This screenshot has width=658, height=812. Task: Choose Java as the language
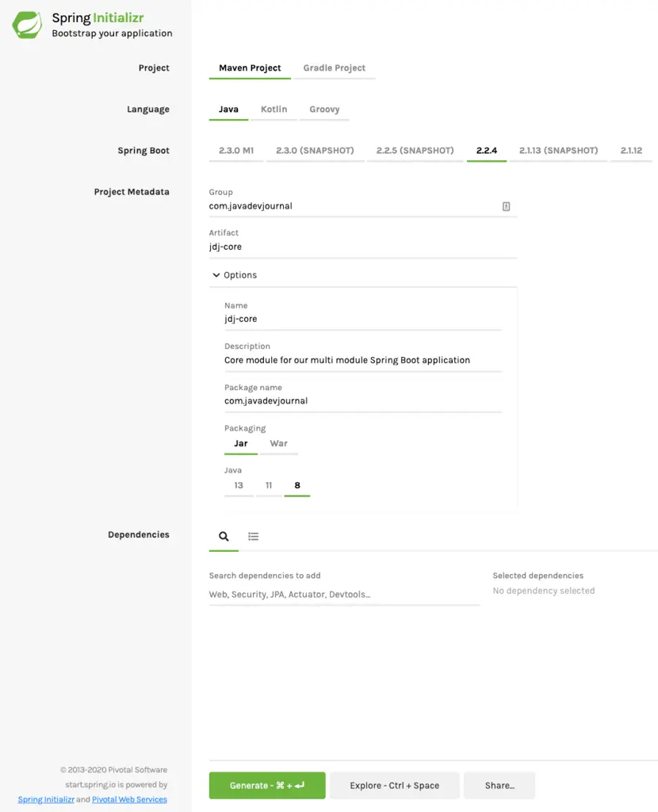(228, 109)
